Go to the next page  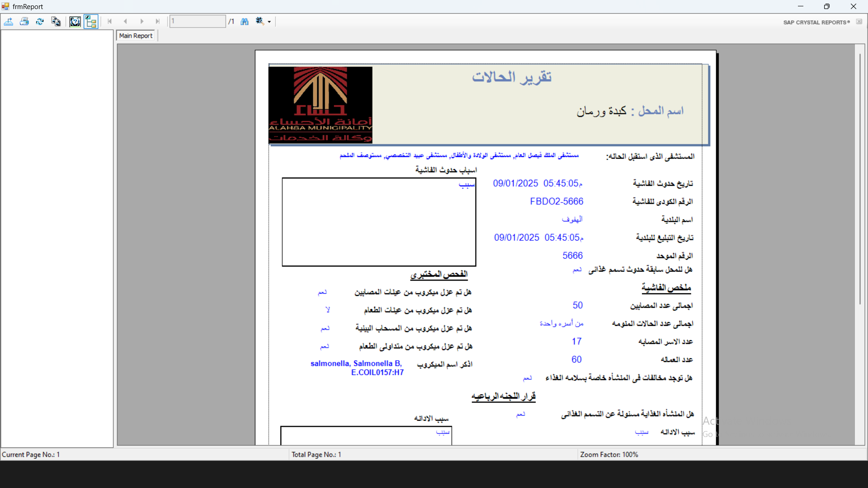click(142, 21)
